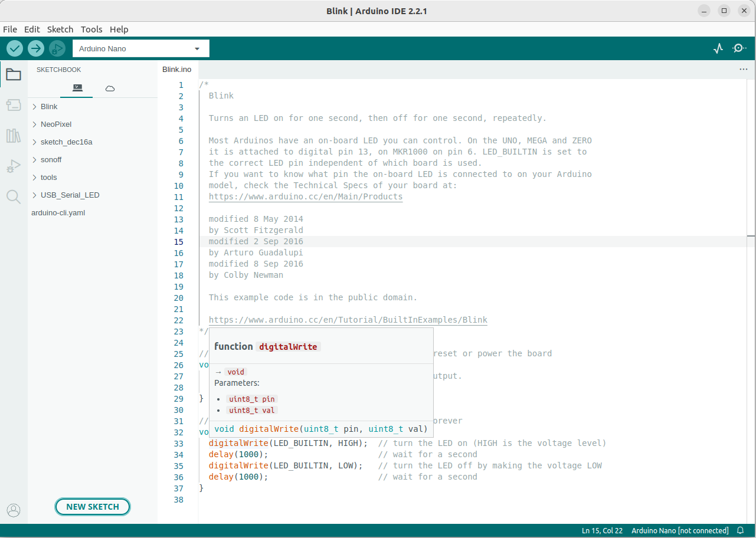
Task: Click 'This example code is in the public domain' line
Action: coord(313,298)
